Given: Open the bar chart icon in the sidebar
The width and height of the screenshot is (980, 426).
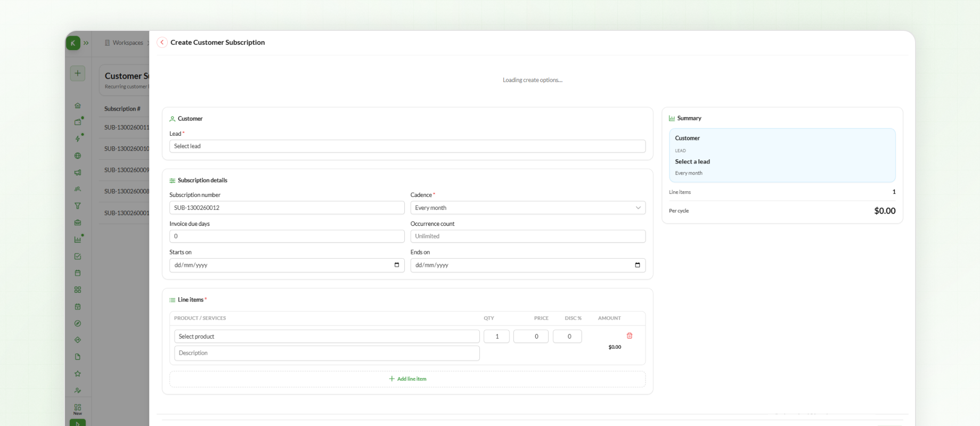Looking at the screenshot, I should tap(78, 240).
